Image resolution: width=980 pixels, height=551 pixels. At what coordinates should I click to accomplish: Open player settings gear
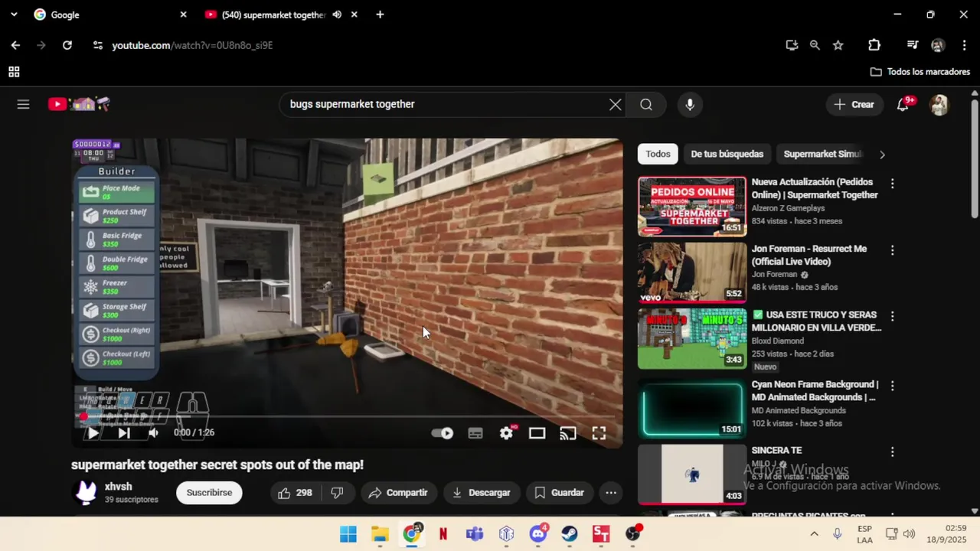click(x=507, y=433)
